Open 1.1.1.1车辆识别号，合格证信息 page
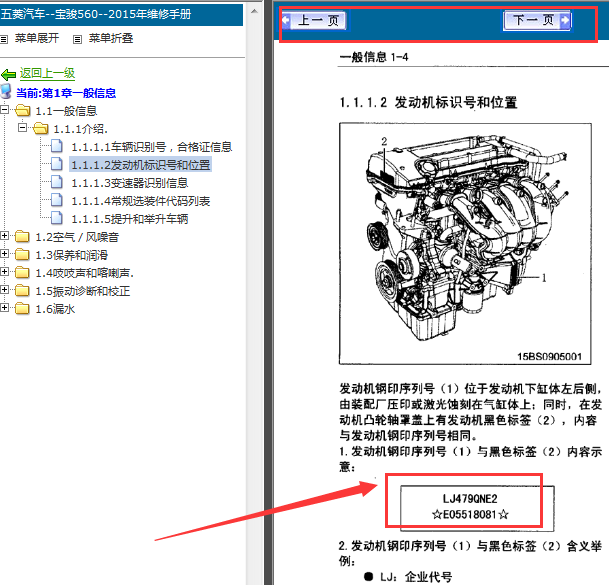The image size is (609, 585). tap(151, 147)
